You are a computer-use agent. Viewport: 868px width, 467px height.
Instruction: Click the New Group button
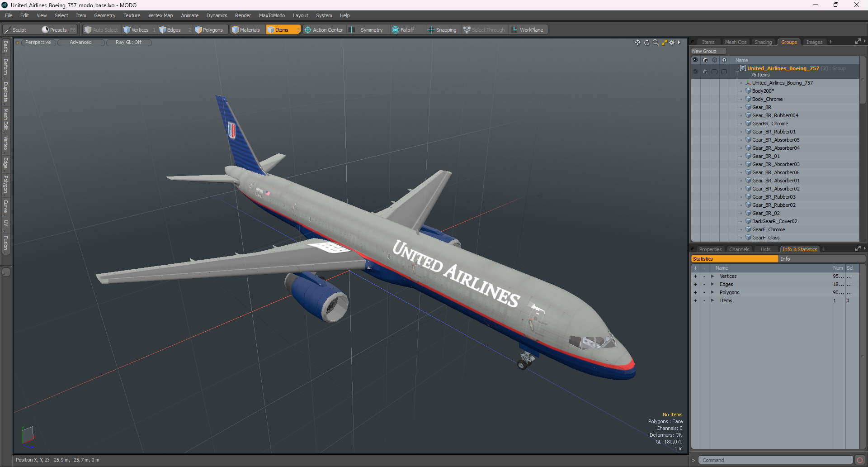pos(708,51)
